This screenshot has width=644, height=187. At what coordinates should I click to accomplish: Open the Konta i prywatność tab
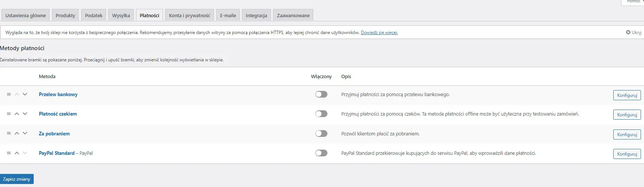[x=189, y=15]
